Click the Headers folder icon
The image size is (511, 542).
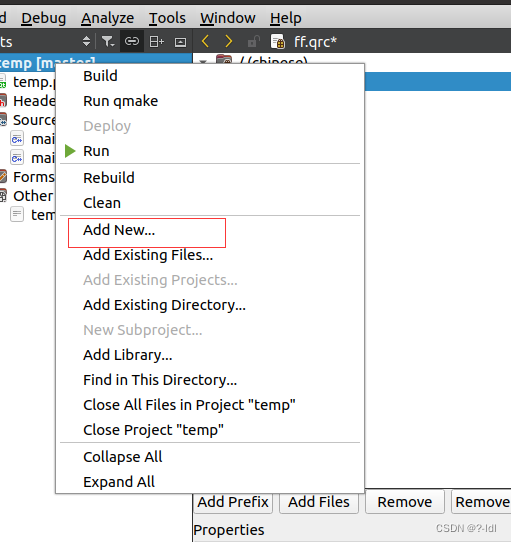point(3,101)
